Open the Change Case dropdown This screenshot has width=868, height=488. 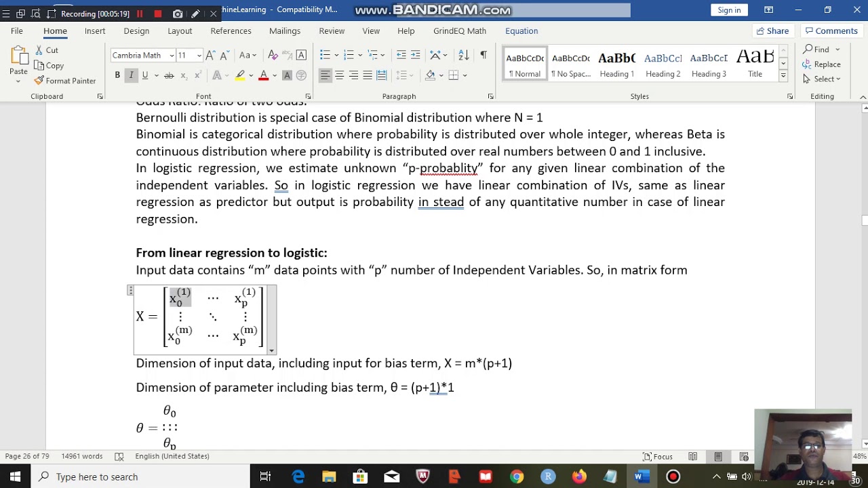click(x=248, y=55)
